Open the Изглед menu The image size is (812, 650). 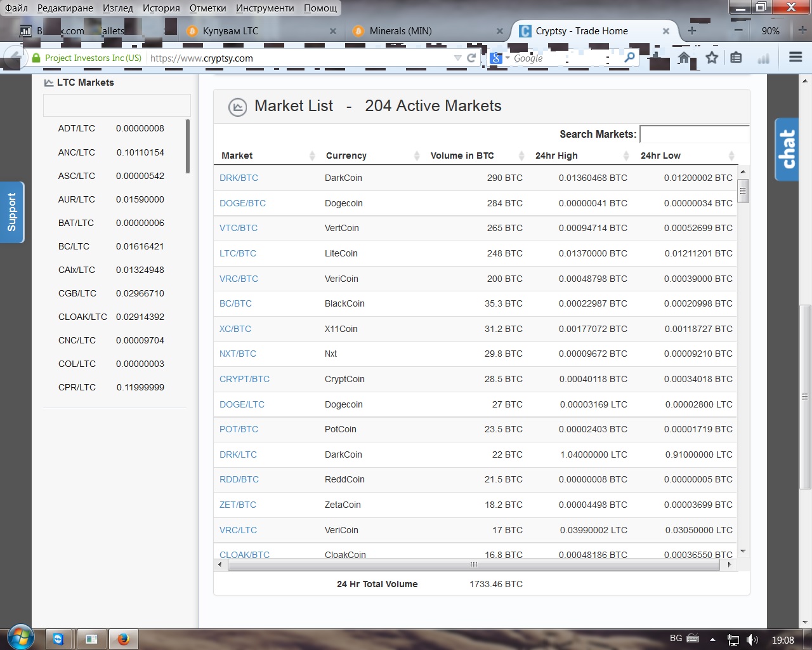click(x=118, y=8)
